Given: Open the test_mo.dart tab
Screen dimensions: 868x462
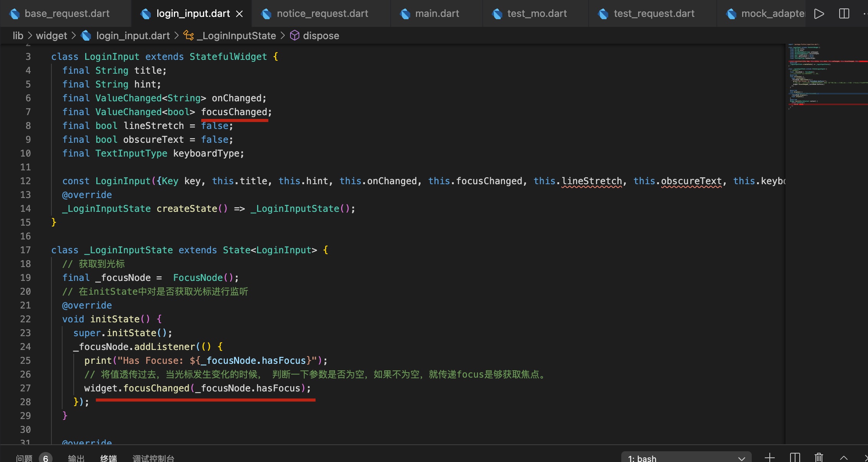Looking at the screenshot, I should coord(536,13).
